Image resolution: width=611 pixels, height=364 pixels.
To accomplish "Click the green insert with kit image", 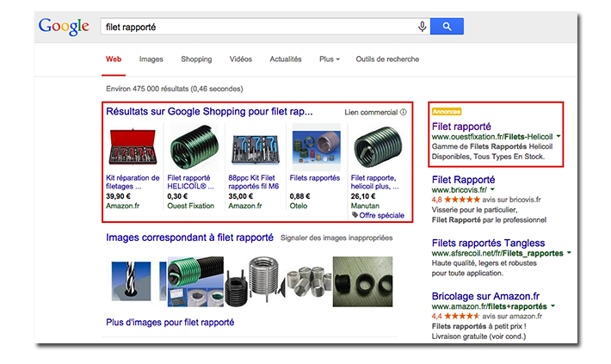I will (195, 281).
